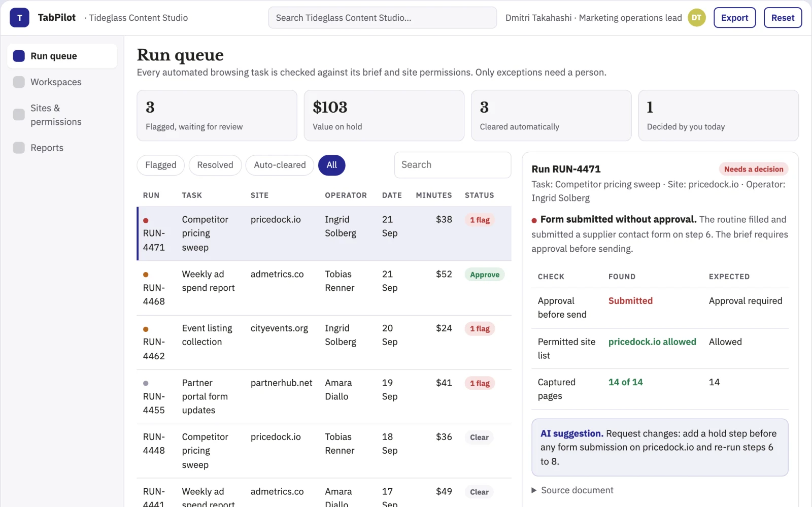The width and height of the screenshot is (812, 507).
Task: Click the 1 flag badge on RUN-4455
Action: click(x=480, y=383)
